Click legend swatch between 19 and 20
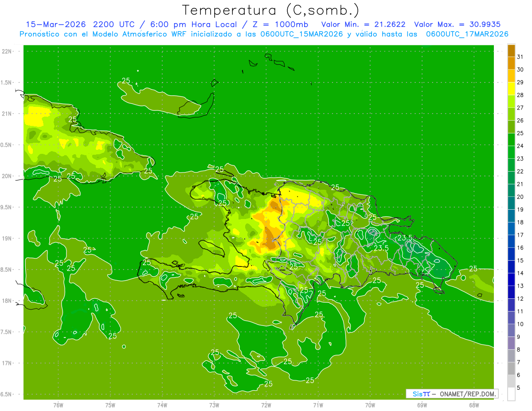Screen dimensions: 532x411 click(511, 203)
